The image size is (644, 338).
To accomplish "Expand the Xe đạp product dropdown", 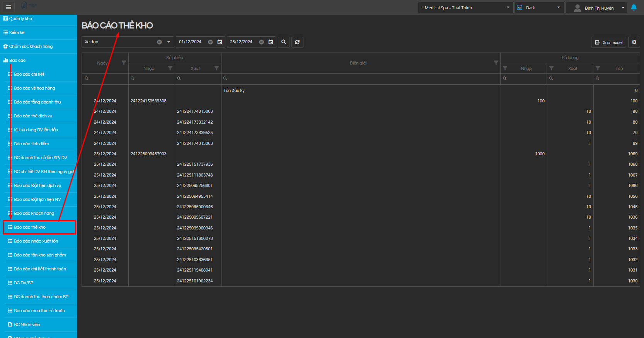I will 169,42.
